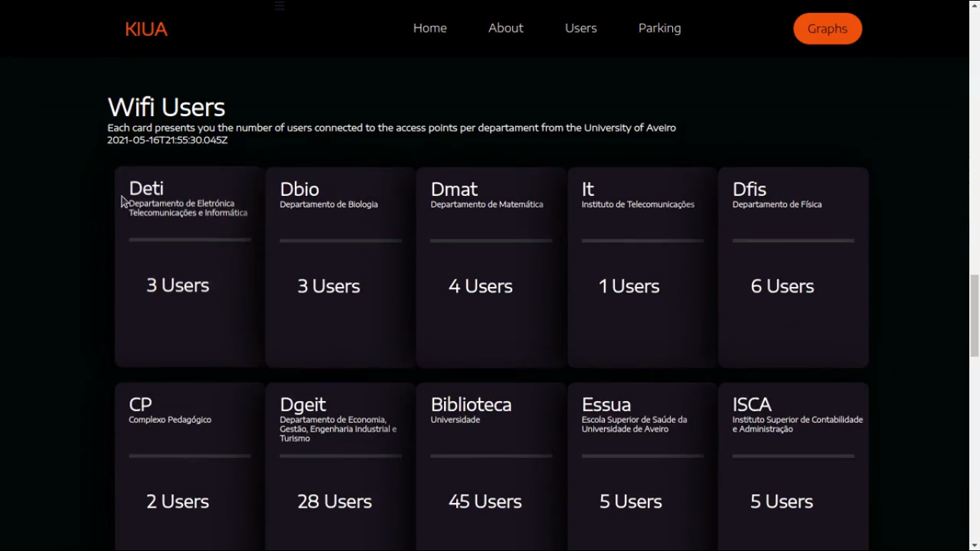980x551 pixels.
Task: Open the It Instituto de Telecomunicações card
Action: pyautogui.click(x=642, y=267)
